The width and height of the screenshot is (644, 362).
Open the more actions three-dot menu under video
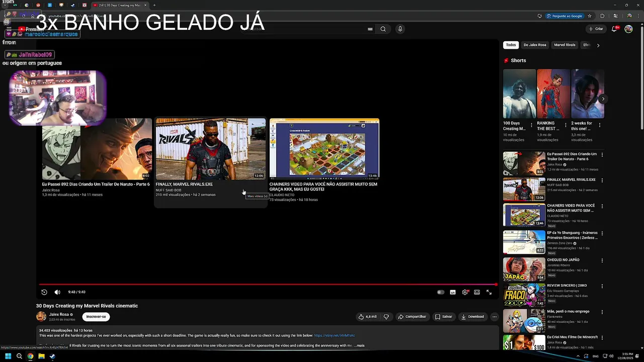(495, 317)
